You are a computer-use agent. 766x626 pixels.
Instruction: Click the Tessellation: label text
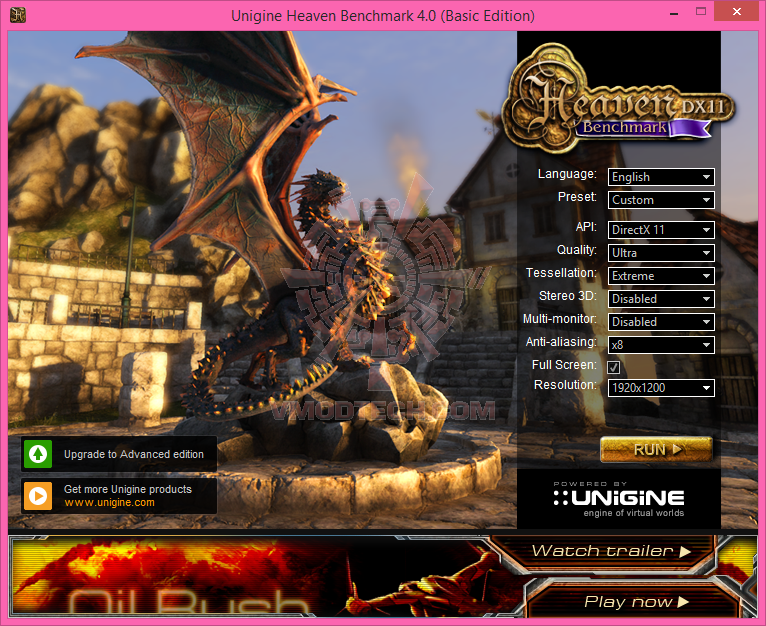coord(561,273)
